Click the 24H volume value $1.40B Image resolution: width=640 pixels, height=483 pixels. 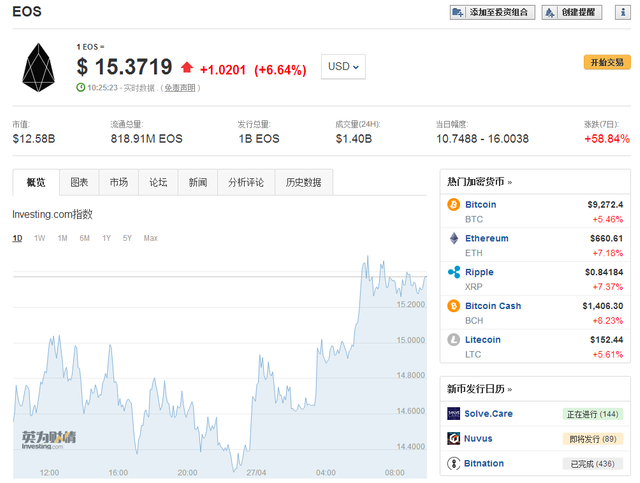click(x=354, y=139)
